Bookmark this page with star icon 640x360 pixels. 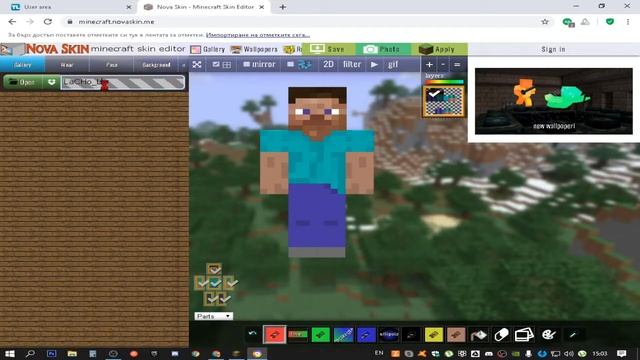544,22
